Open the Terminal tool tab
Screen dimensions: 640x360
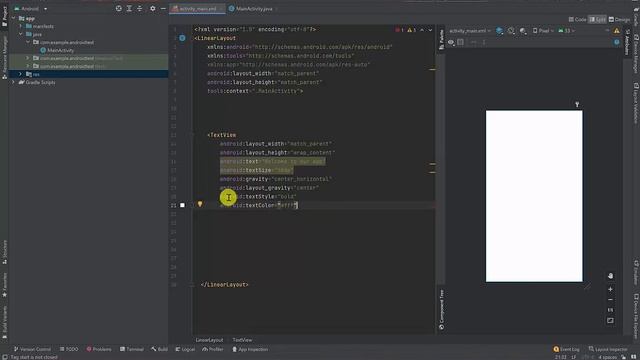coord(131,349)
